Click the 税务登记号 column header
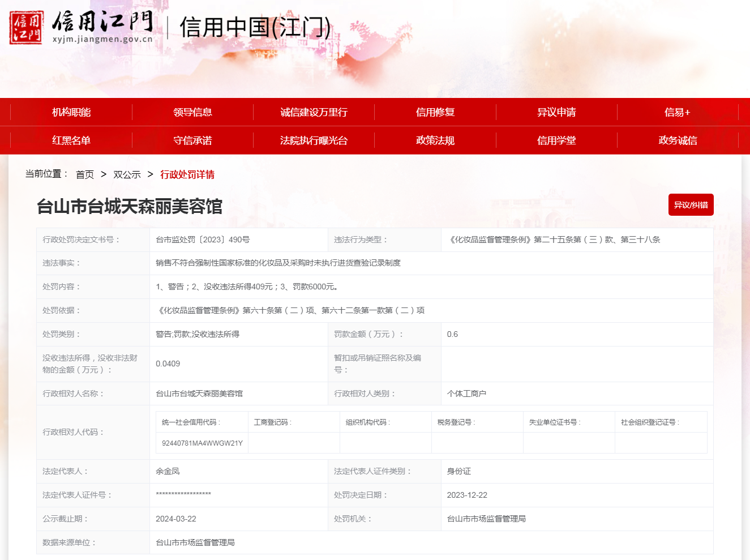The height and width of the screenshot is (560, 750). [x=456, y=422]
